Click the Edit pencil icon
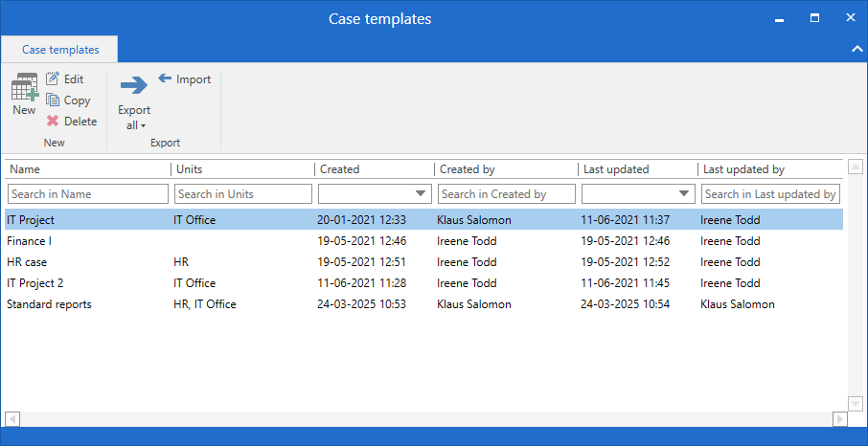 (53, 79)
